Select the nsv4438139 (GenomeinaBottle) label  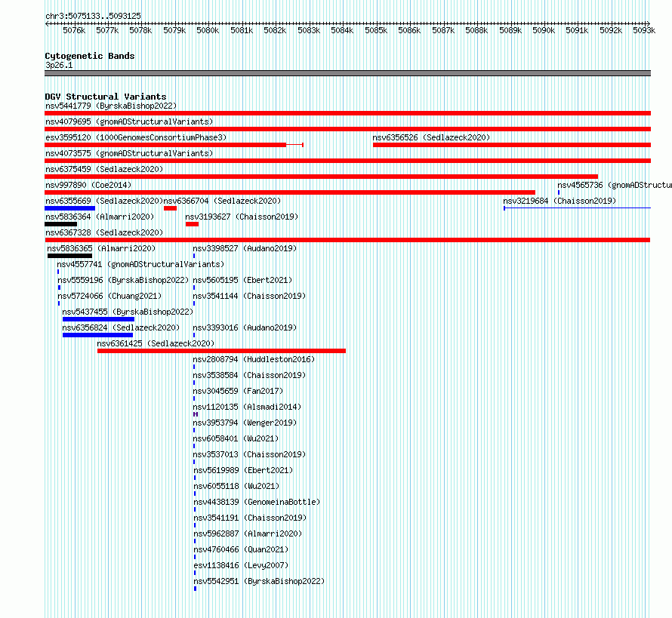[257, 502]
